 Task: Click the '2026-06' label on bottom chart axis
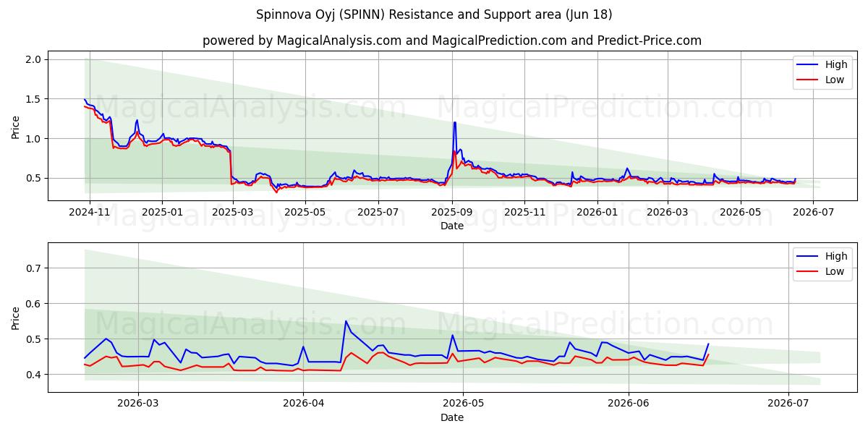click(x=629, y=404)
